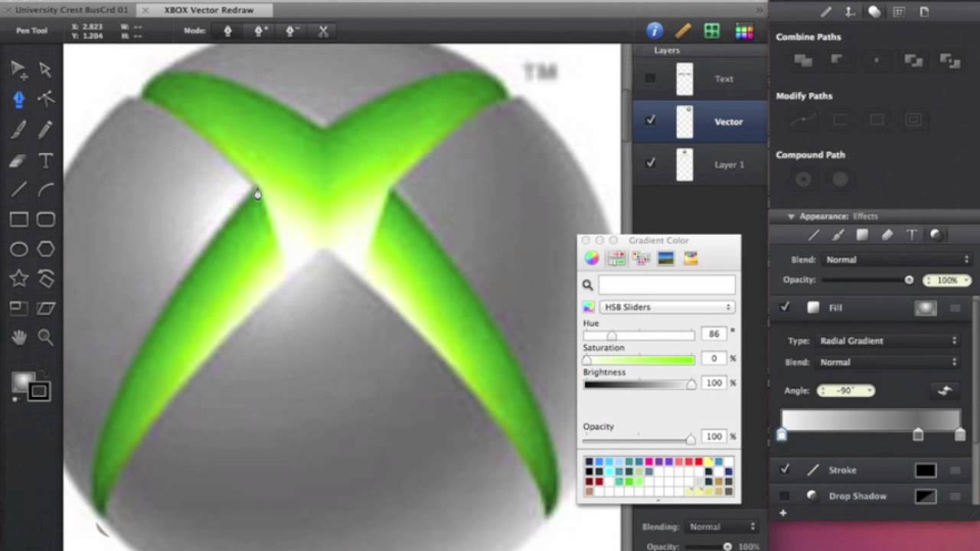Choose the Line tool
980x551 pixels.
(x=19, y=190)
